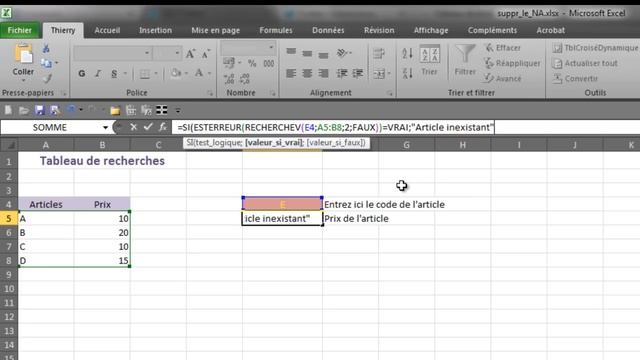640x360 pixels.
Task: Switch to the Accueil tab
Action: (107, 30)
